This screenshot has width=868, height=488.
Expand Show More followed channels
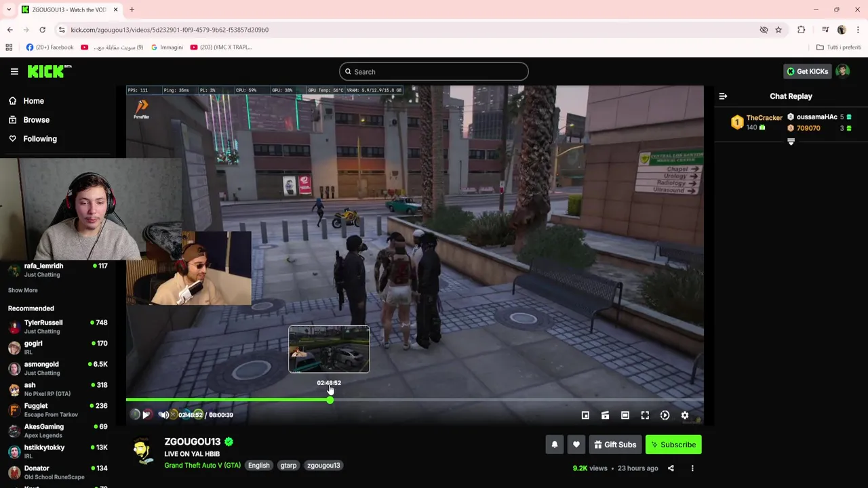[x=22, y=290]
